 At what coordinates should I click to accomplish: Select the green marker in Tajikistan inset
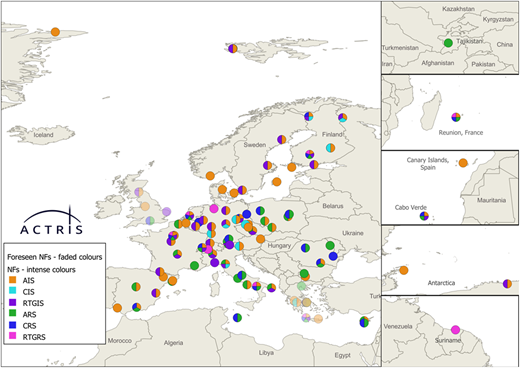tap(448, 43)
